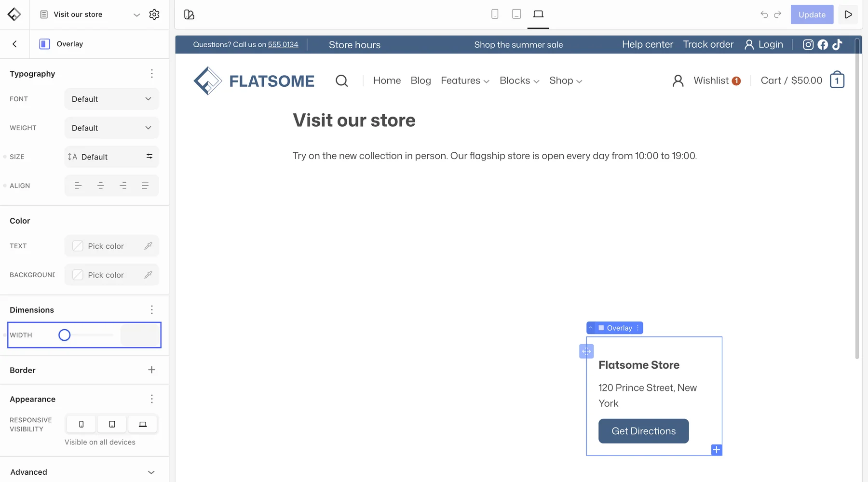Toggle tablet responsive visibility
This screenshot has height=482, width=868.
(112, 424)
